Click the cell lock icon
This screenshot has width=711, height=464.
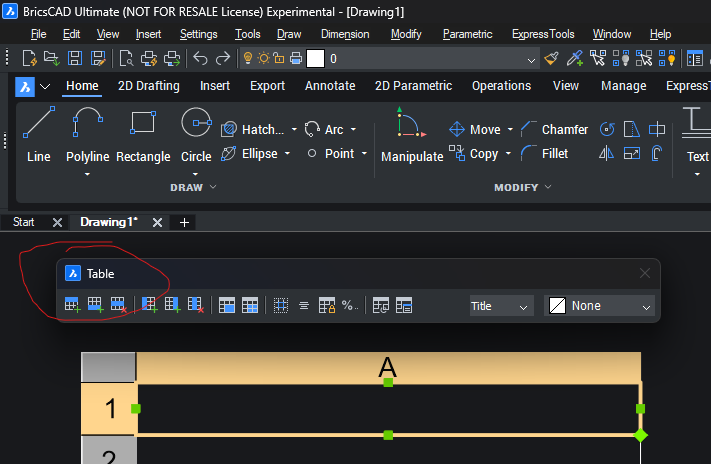pyautogui.click(x=326, y=305)
